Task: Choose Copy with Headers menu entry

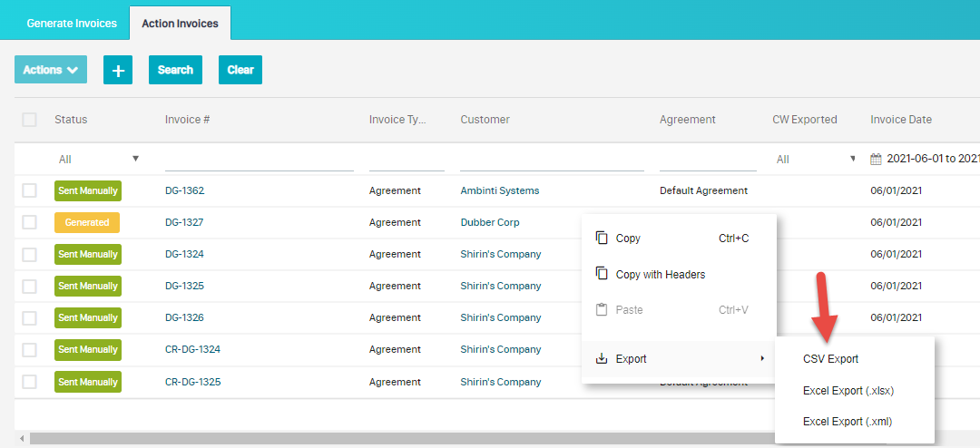Action: (679, 274)
